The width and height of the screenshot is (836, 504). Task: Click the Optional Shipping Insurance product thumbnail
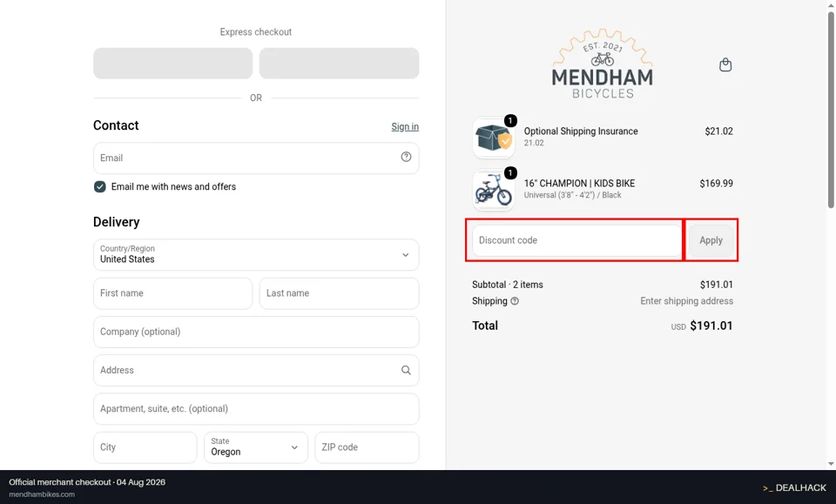coord(493,138)
